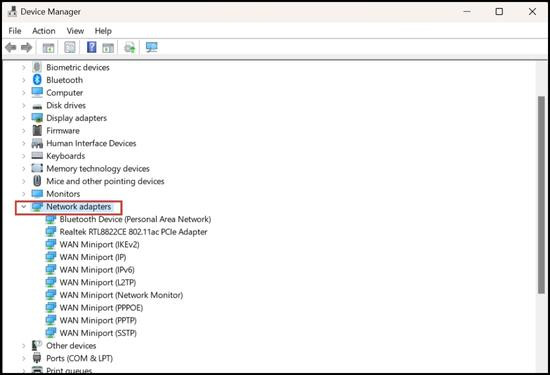Click the Device Manager title bar icon
550x375 pixels.
[12, 12]
